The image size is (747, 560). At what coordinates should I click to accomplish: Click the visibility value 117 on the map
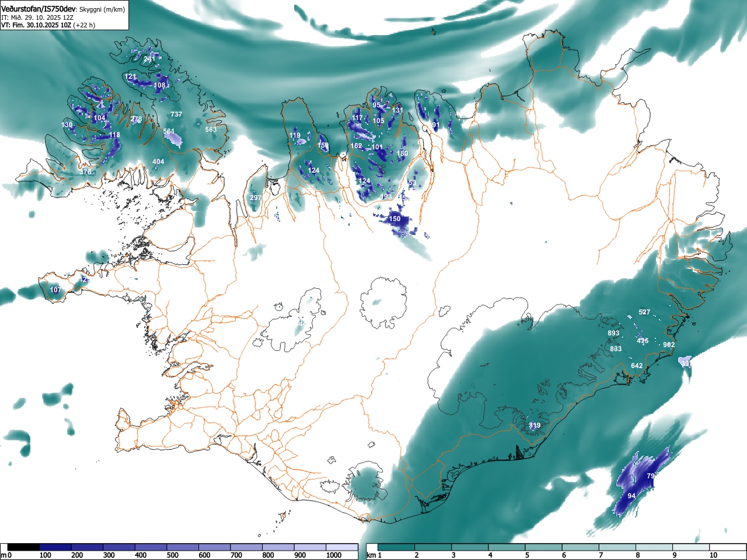pyautogui.click(x=358, y=118)
